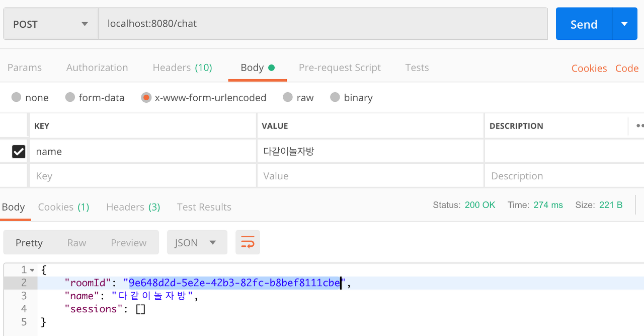Open the POST method dropdown
The height and width of the screenshot is (336, 644).
[x=51, y=24]
